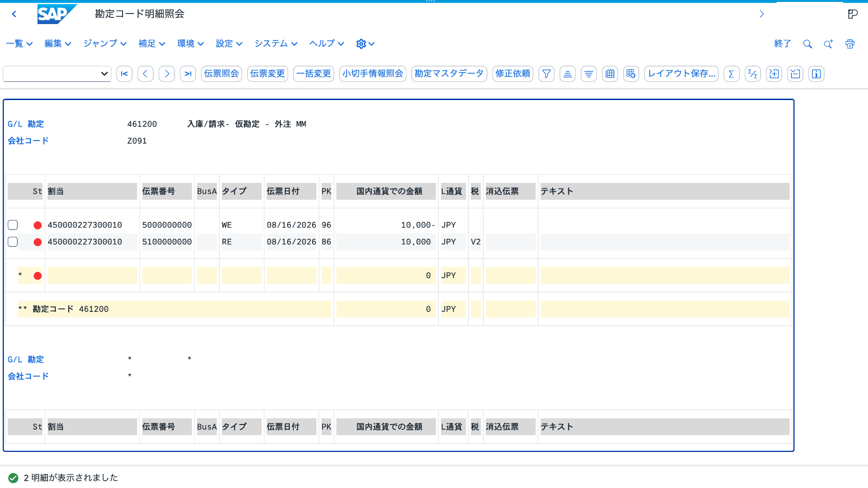This screenshot has width=868, height=488.
Task: Click the information icon in toolbar
Action: [x=816, y=74]
